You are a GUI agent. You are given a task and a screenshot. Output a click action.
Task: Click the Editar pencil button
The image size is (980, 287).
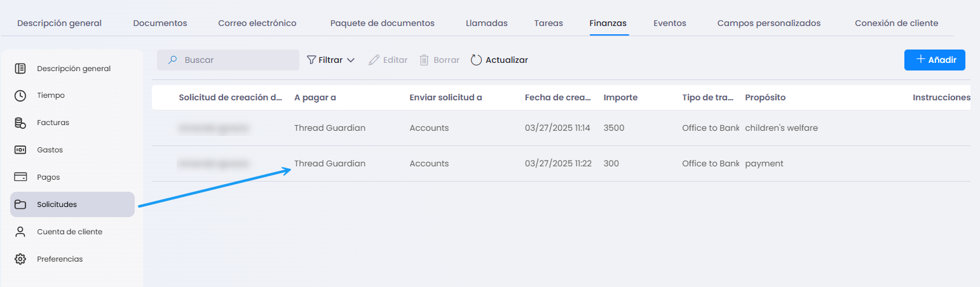click(388, 60)
